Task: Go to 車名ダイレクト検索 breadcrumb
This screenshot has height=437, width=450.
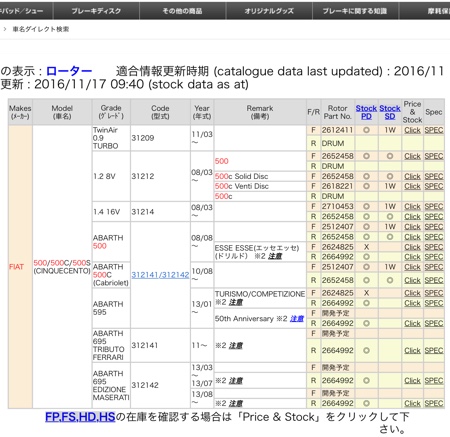Action: click(41, 29)
